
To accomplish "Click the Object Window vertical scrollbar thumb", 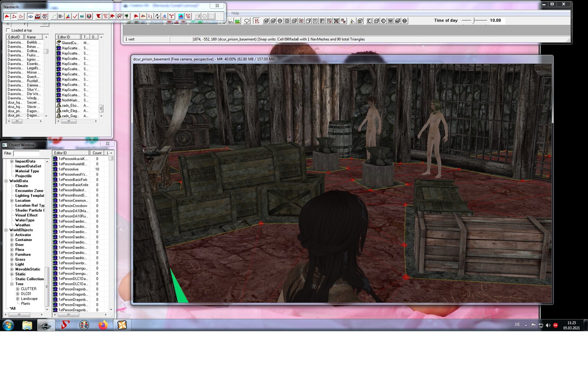I will pyautogui.click(x=111, y=158).
